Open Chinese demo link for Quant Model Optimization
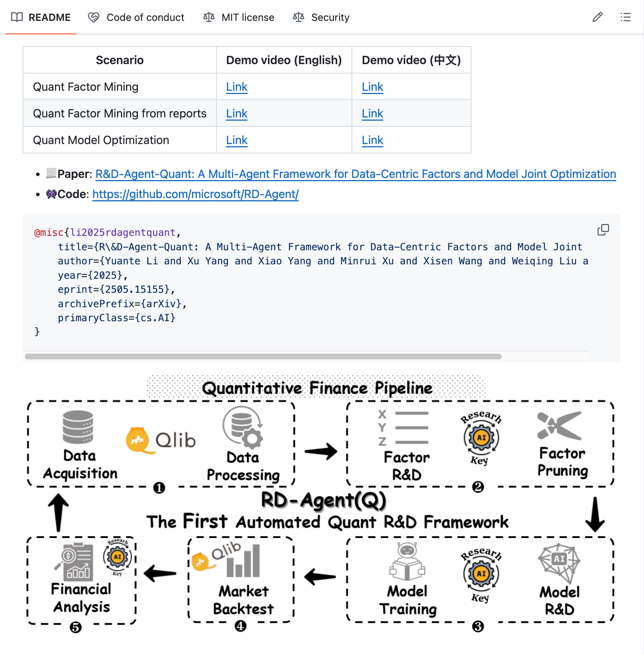644x654 pixels. tap(372, 140)
